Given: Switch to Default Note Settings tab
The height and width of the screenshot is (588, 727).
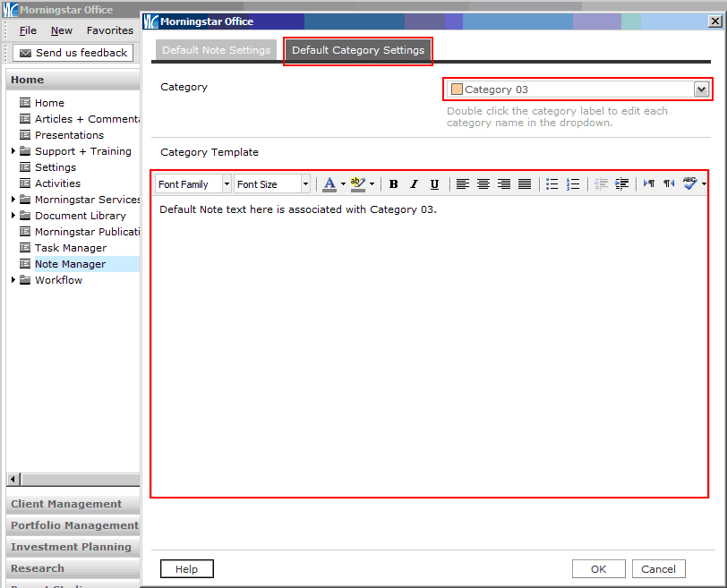Looking at the screenshot, I should pos(216,50).
